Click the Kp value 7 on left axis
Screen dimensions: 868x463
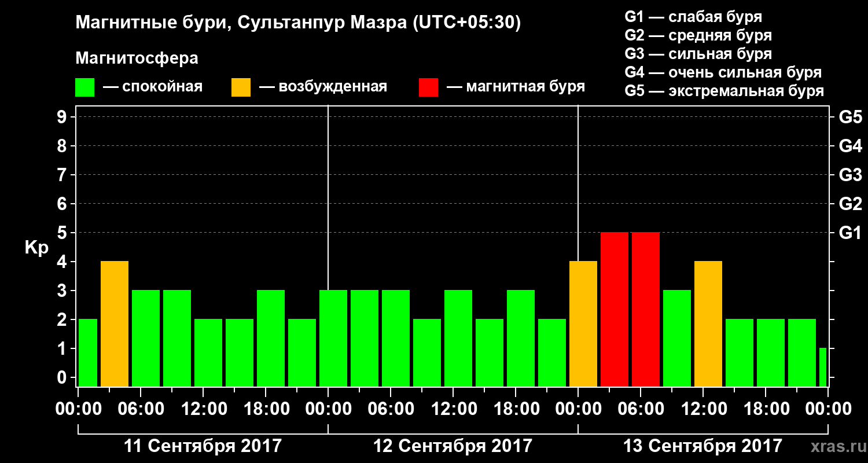[x=63, y=175]
